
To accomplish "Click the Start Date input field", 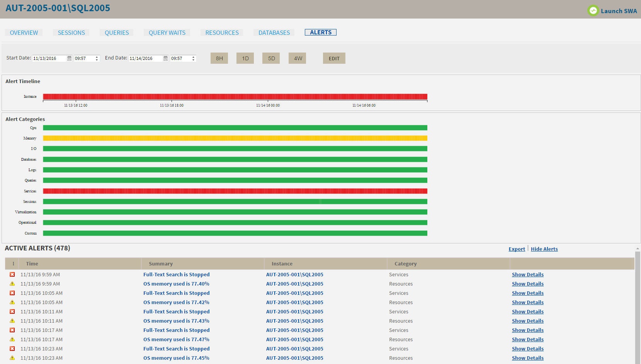I will (x=49, y=59).
